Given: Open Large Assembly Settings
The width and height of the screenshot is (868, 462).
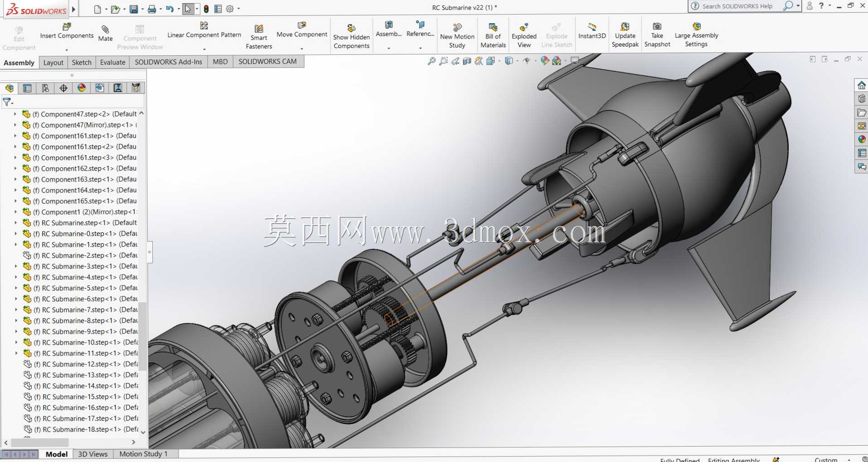Looking at the screenshot, I should (696, 34).
